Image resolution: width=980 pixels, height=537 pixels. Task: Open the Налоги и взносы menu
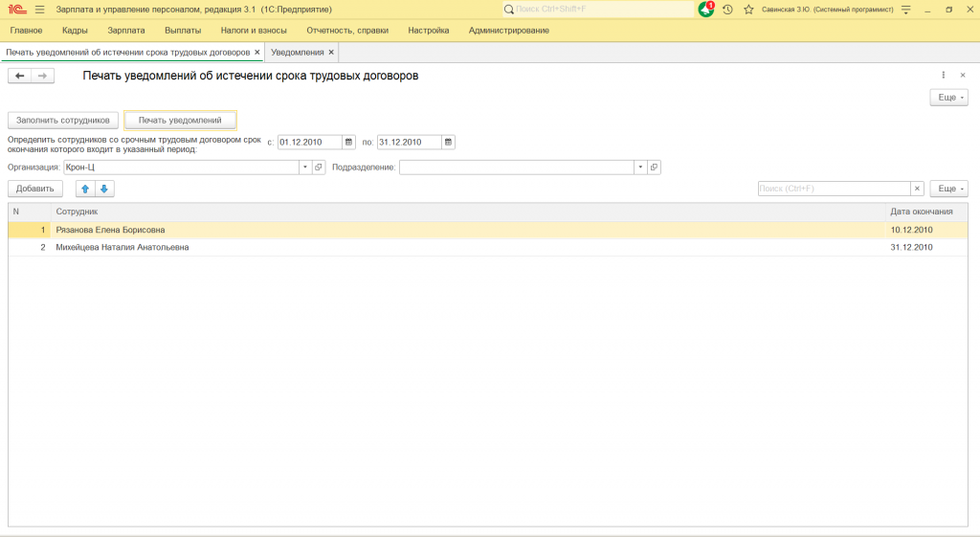coord(254,30)
